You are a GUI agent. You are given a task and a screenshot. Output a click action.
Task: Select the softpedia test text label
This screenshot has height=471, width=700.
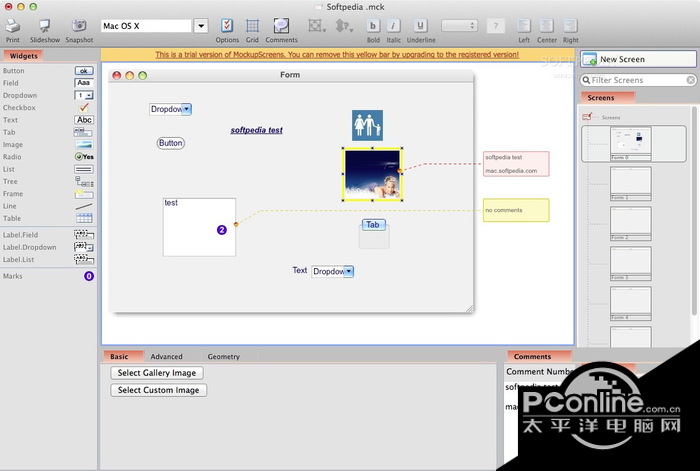256,130
